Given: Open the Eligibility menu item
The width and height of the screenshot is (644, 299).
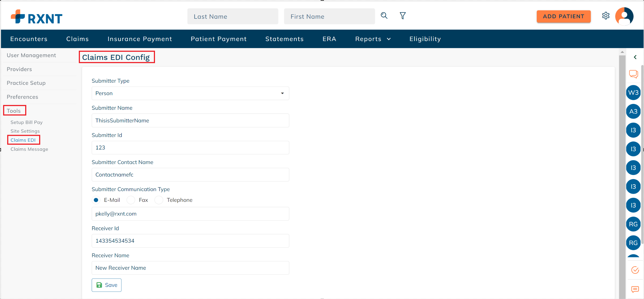Looking at the screenshot, I should 425,39.
